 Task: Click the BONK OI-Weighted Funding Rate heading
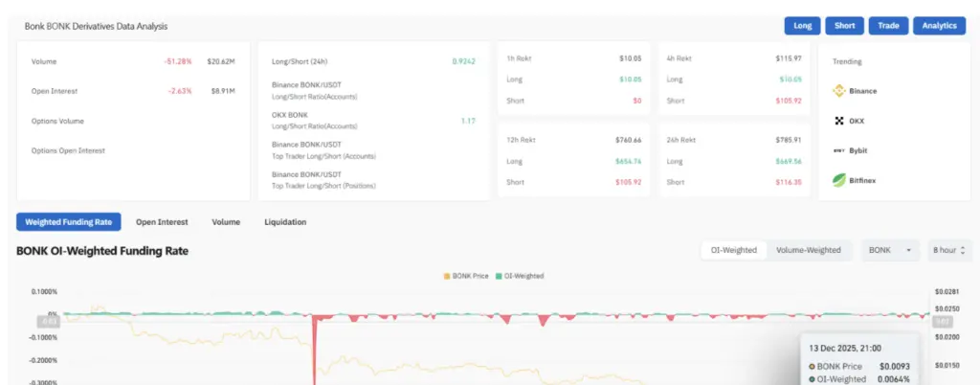pos(102,251)
